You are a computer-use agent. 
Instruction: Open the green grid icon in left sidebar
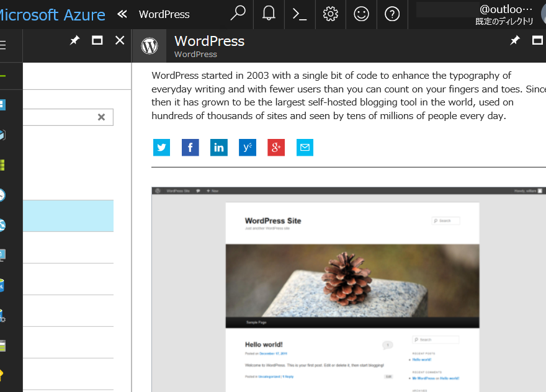(2, 165)
